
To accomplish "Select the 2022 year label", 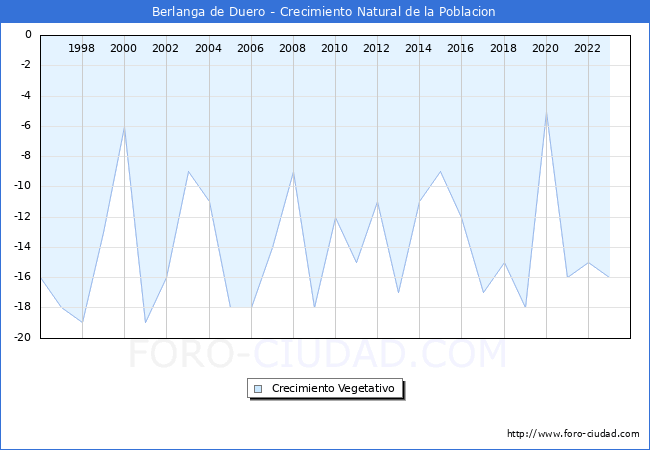I will pyautogui.click(x=587, y=48).
